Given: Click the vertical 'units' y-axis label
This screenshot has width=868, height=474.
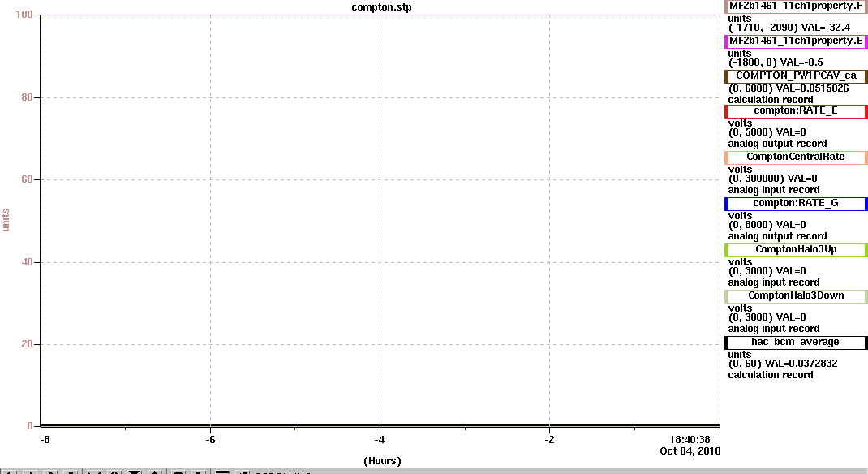Looking at the screenshot, I should [x=6, y=220].
